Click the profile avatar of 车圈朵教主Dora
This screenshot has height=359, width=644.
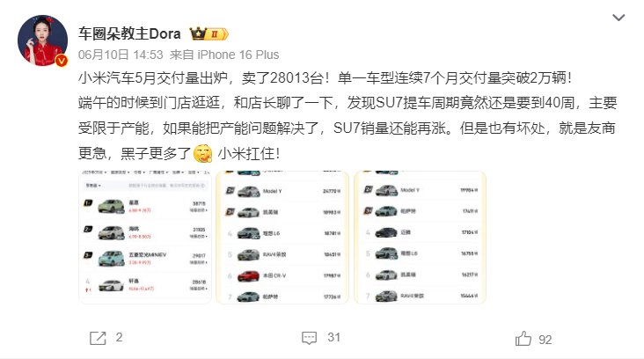click(42, 40)
